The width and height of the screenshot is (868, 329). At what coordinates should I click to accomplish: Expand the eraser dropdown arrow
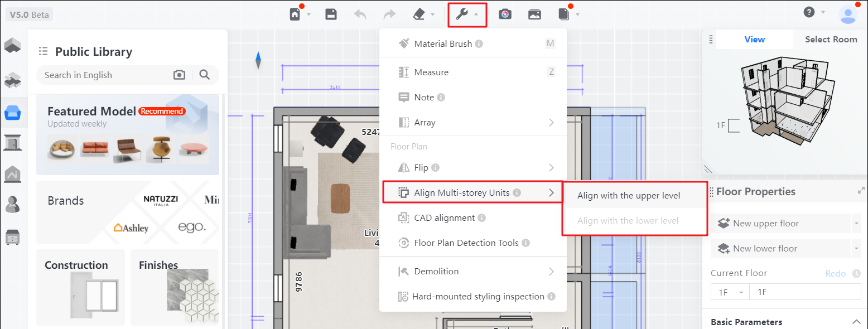tap(433, 14)
